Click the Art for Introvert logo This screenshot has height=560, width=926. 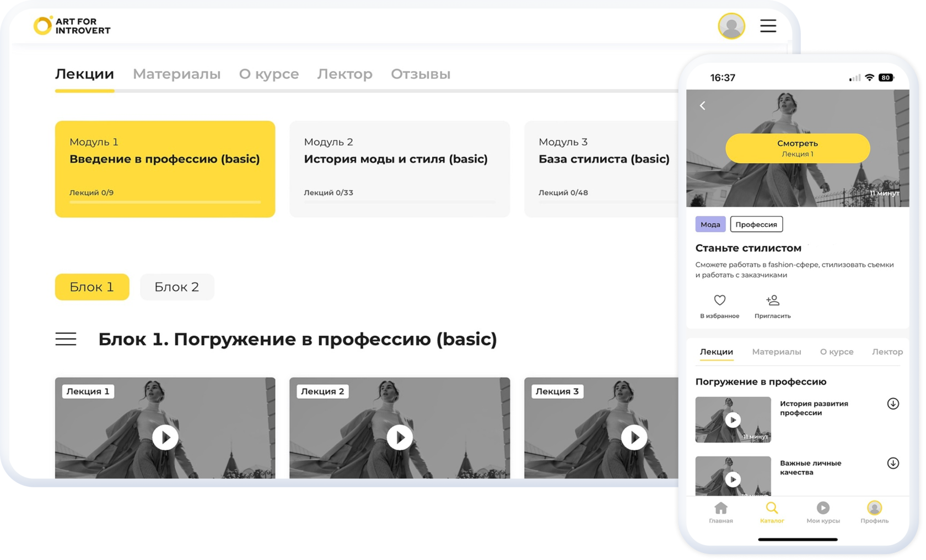click(72, 26)
